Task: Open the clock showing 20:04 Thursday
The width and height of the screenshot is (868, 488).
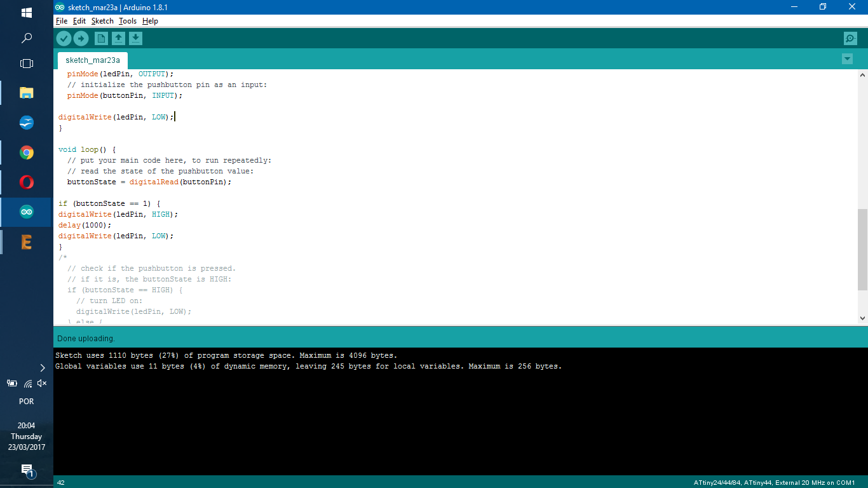Action: (27, 436)
